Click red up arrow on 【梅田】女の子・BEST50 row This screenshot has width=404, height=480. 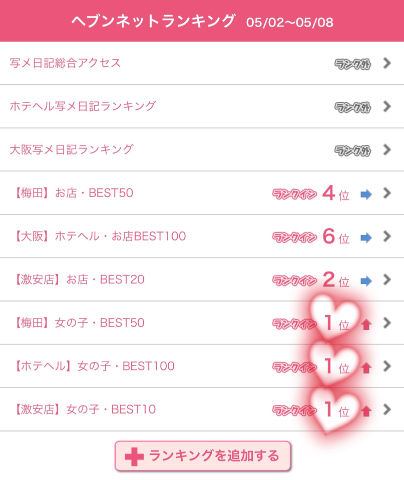366,324
